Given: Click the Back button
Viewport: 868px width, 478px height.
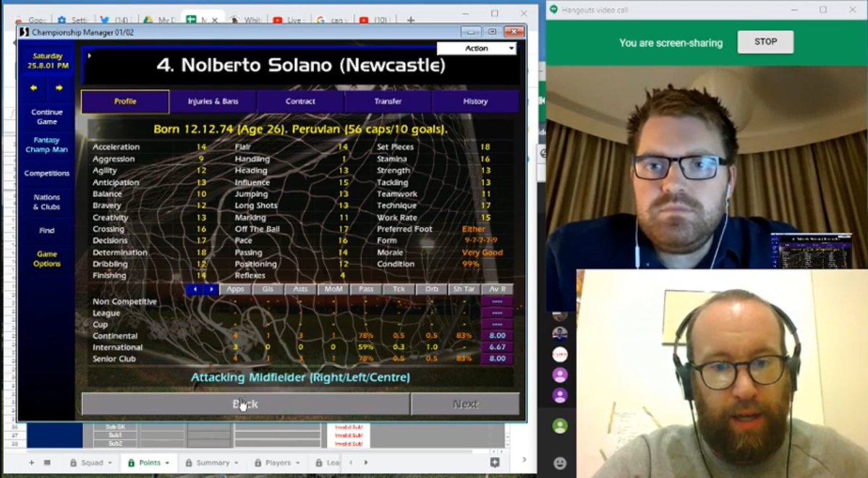Looking at the screenshot, I should (245, 404).
